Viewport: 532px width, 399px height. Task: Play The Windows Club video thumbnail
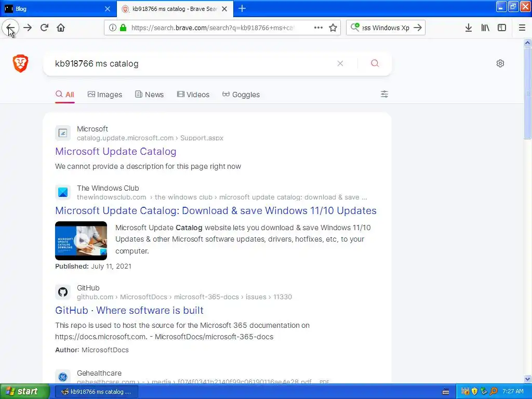[81, 241]
